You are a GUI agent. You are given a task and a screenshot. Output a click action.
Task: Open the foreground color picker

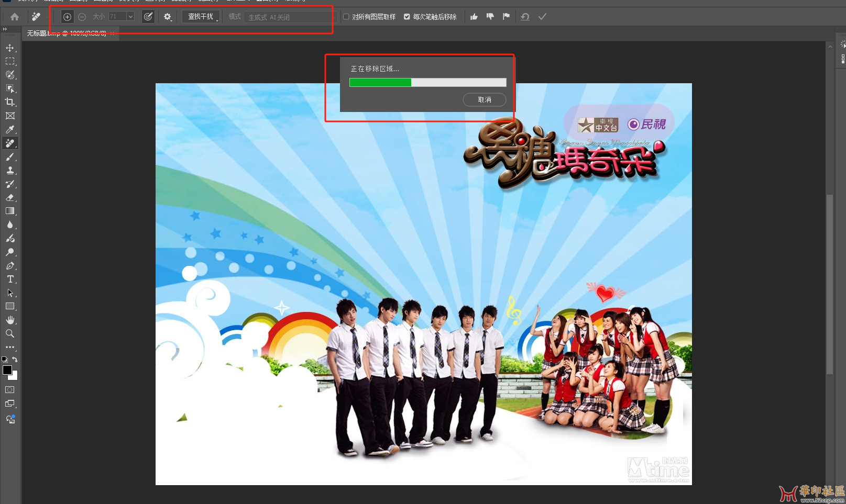tap(7, 370)
